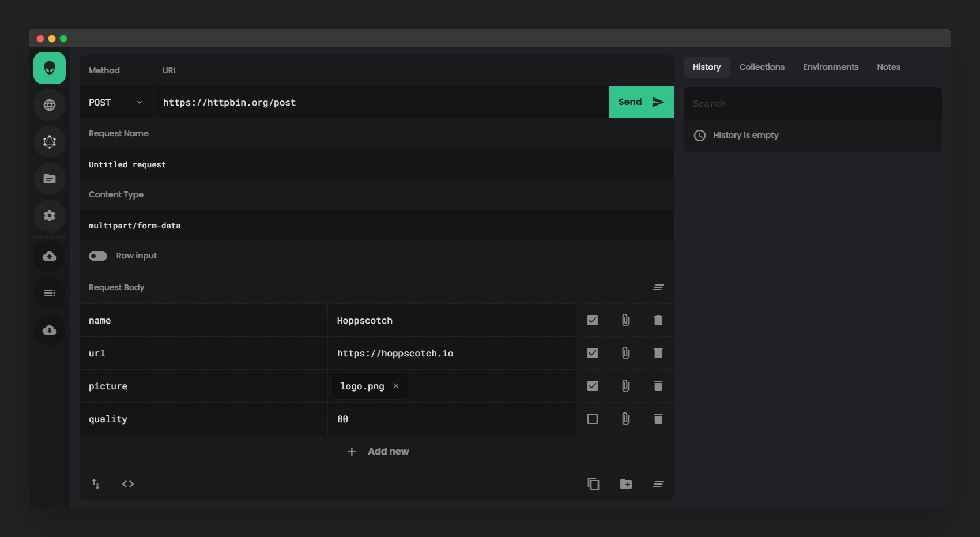
Task: Switch to the Notes tab
Action: point(889,67)
